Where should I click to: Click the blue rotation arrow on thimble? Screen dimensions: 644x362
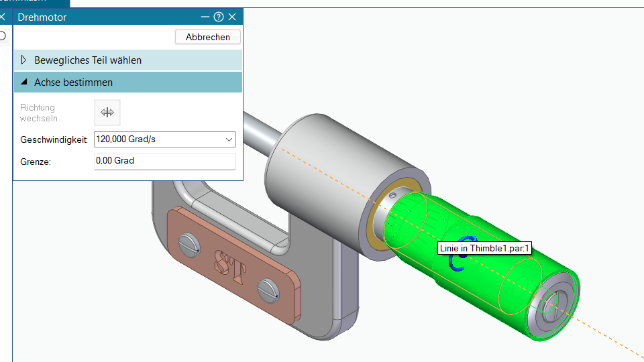[x=461, y=253]
